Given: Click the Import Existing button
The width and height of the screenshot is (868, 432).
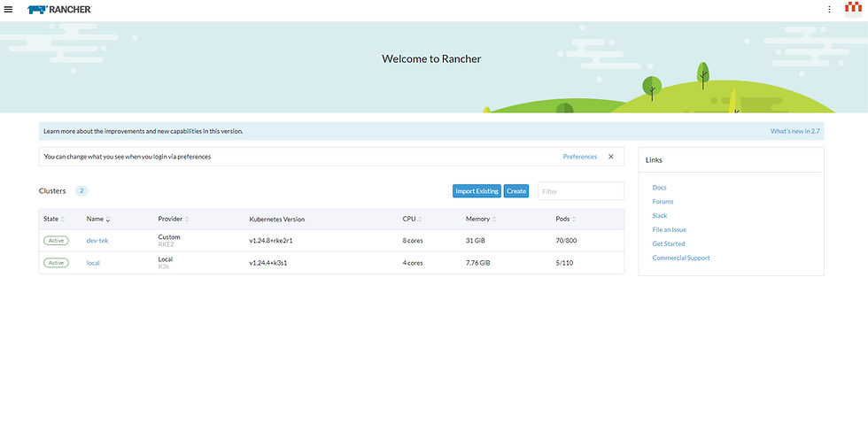Looking at the screenshot, I should coord(477,191).
